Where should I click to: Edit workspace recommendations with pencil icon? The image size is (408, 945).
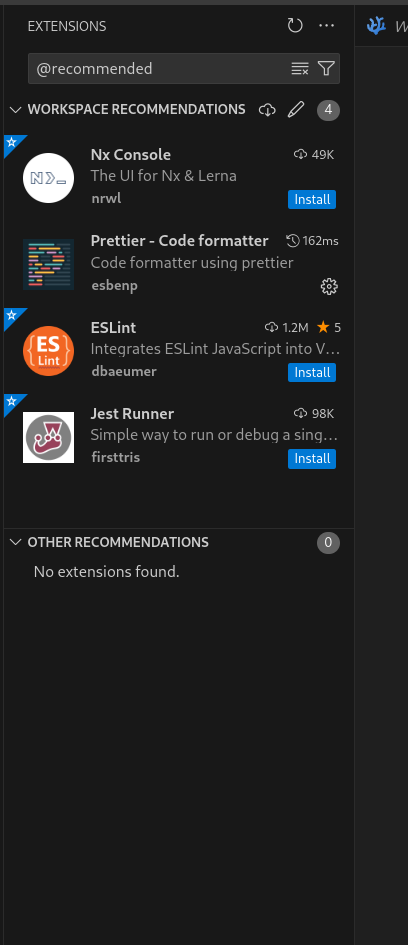[296, 110]
